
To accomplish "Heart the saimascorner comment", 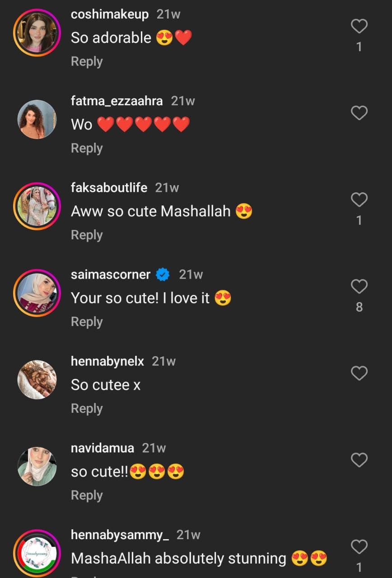I will coord(359,286).
